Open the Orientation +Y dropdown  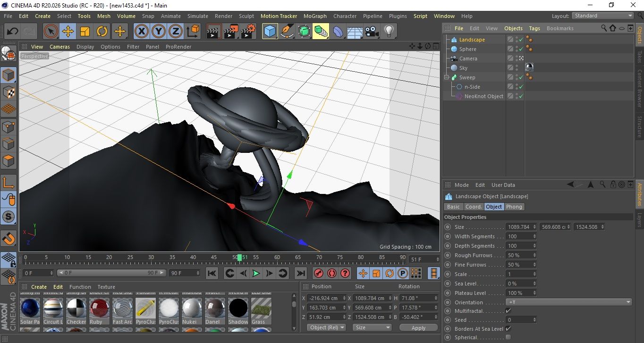[569, 302]
